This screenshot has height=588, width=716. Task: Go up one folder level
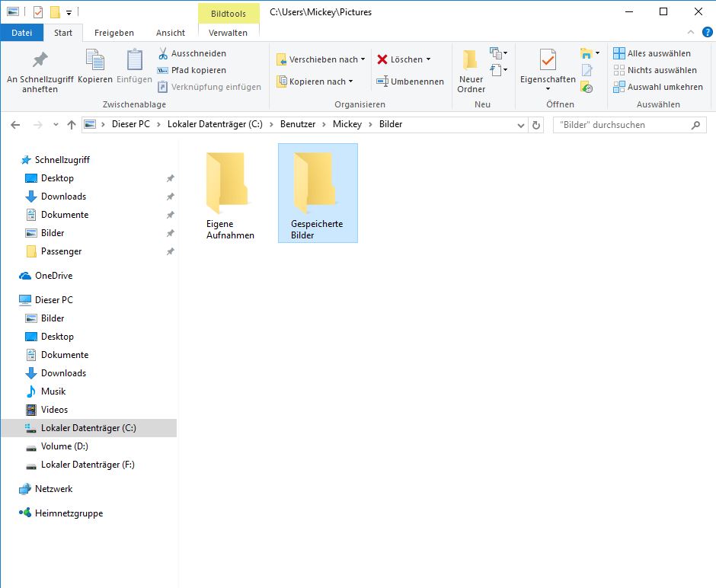(72, 125)
